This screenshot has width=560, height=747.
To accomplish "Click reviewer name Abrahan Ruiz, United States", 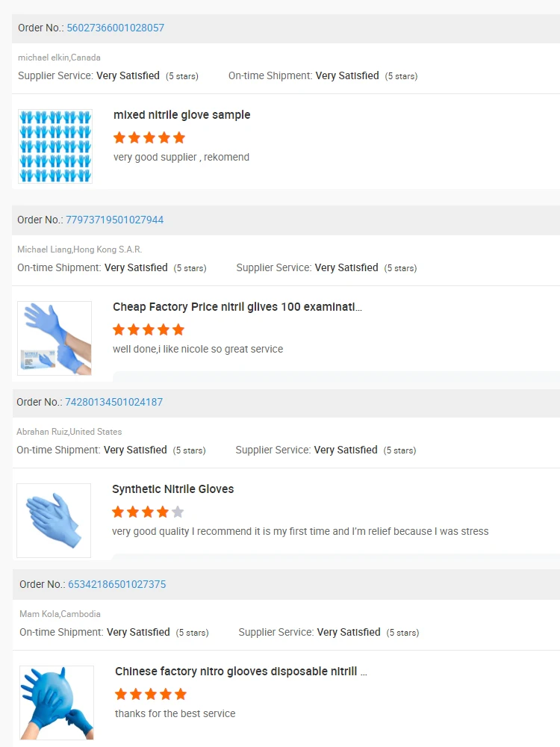I will [69, 432].
